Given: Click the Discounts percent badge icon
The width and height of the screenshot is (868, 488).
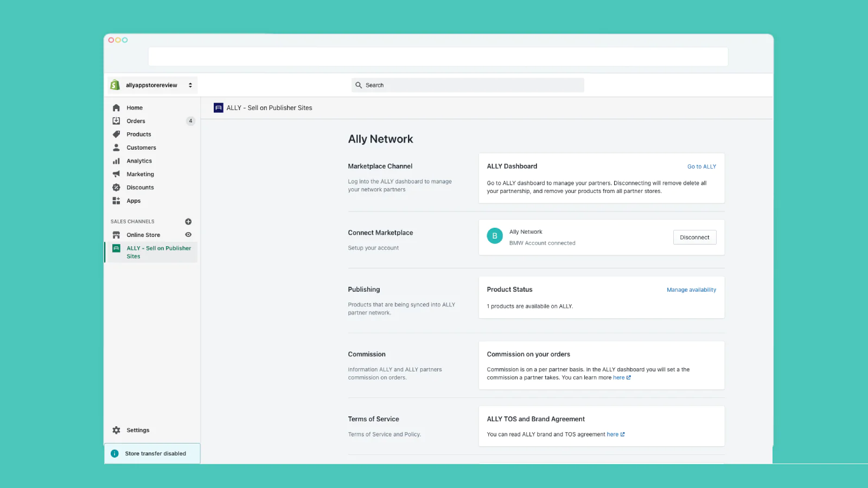Looking at the screenshot, I should [x=116, y=188].
